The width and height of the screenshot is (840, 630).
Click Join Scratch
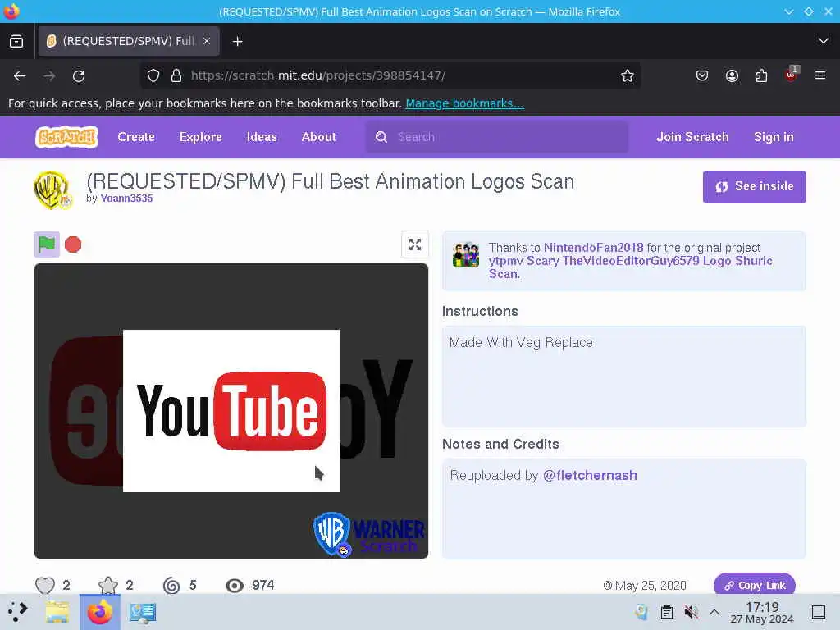pos(692,137)
